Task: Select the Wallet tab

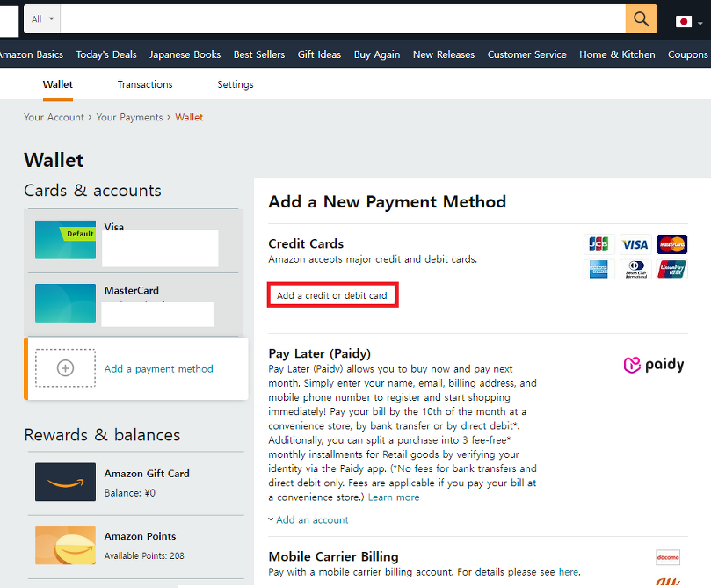Action: coord(58,84)
